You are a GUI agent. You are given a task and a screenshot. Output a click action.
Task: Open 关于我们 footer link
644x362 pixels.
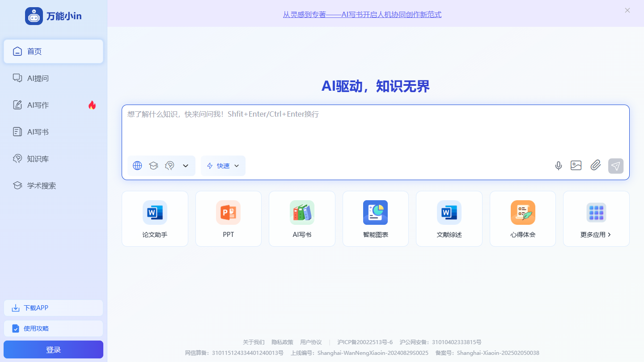[254, 342]
